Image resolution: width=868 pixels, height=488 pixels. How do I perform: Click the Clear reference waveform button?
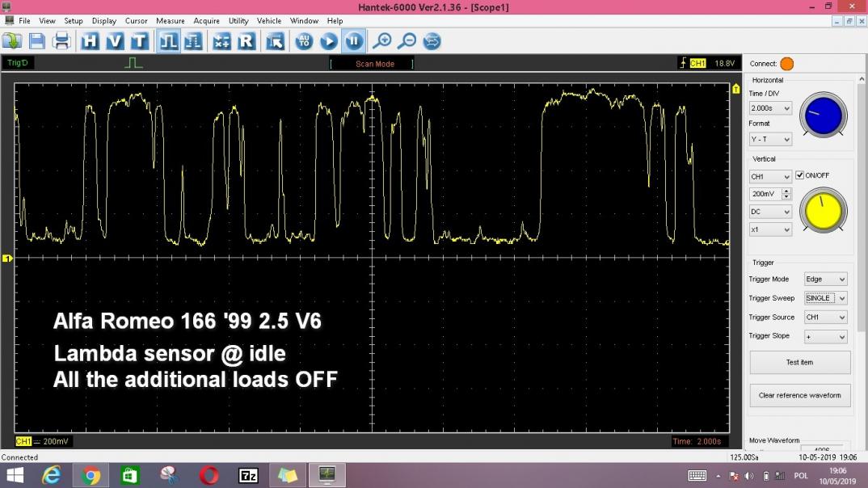(x=800, y=396)
